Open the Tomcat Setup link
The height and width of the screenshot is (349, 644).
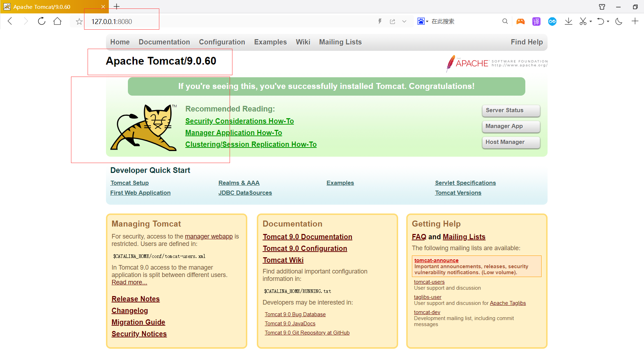(129, 183)
